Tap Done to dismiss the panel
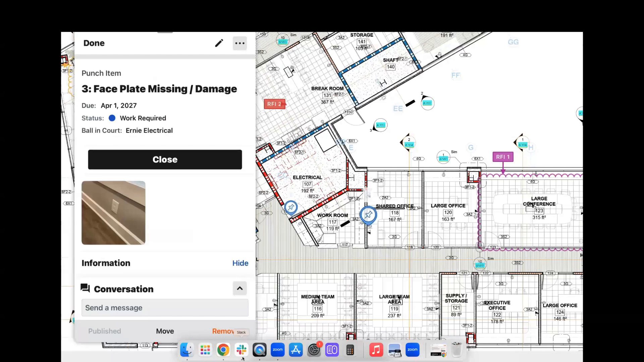This screenshot has height=362, width=644. [94, 43]
